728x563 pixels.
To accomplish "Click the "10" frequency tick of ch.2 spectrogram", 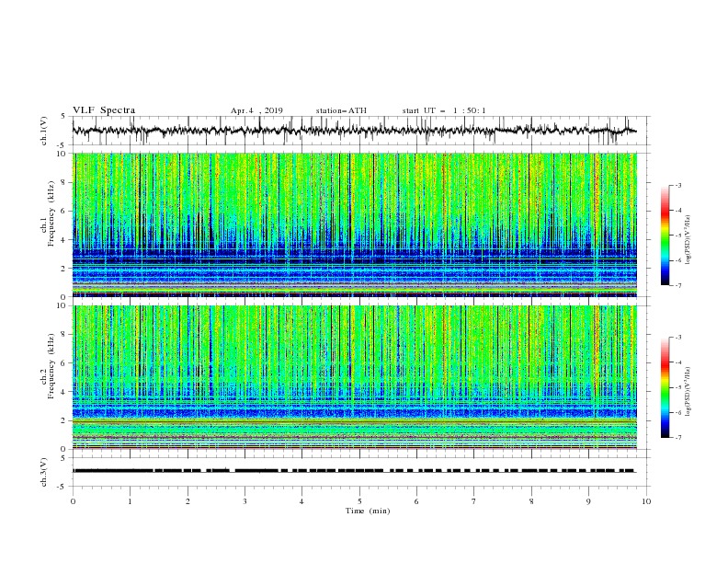I will (63, 305).
